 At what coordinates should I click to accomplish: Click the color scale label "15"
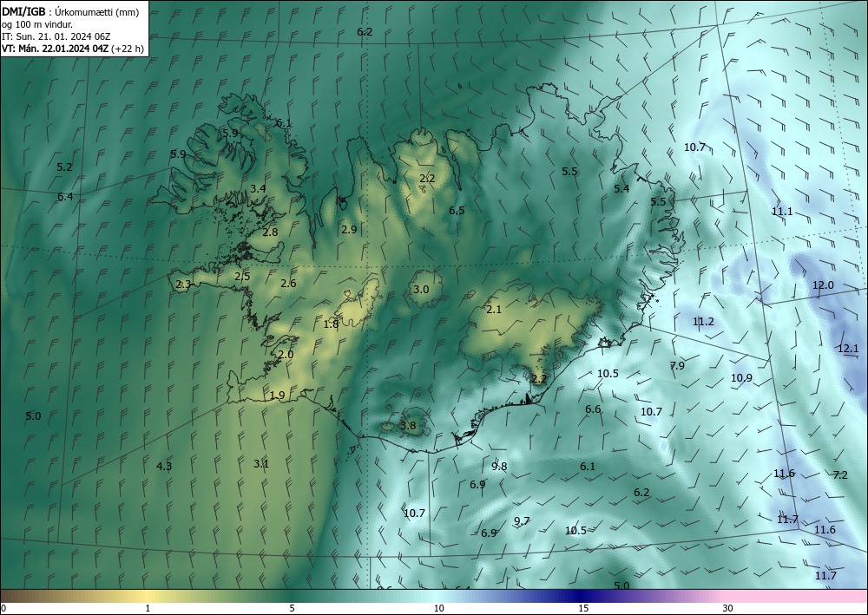(x=583, y=608)
